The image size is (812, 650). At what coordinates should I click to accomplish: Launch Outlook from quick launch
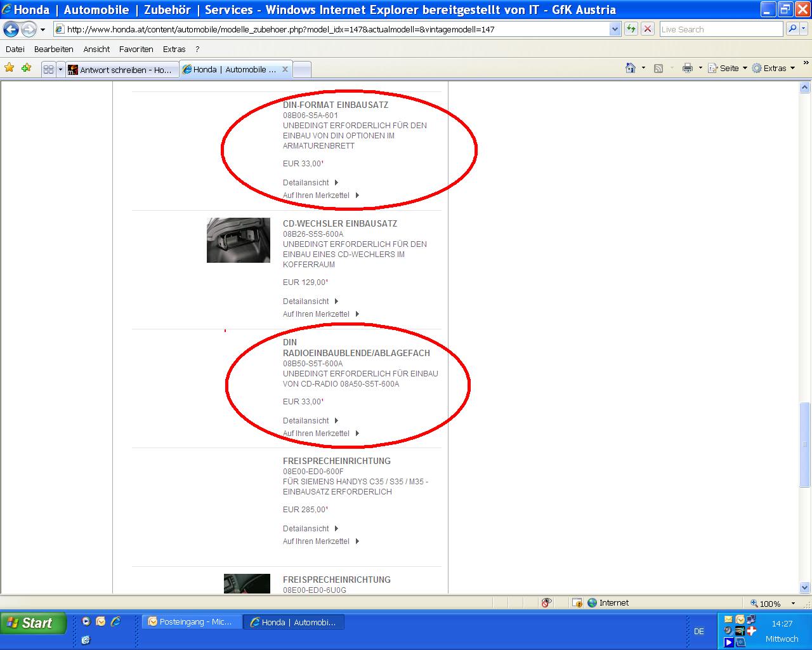point(101,621)
